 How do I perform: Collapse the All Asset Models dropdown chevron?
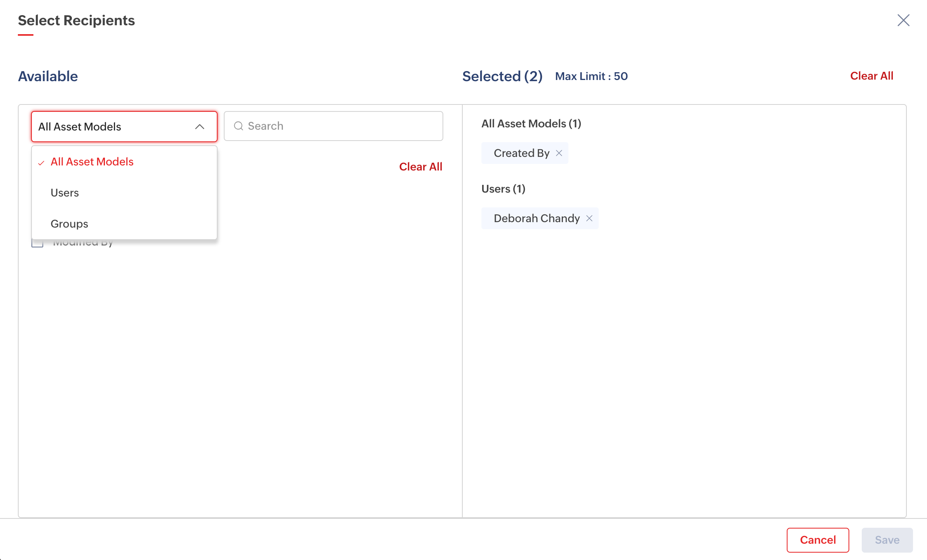(200, 127)
